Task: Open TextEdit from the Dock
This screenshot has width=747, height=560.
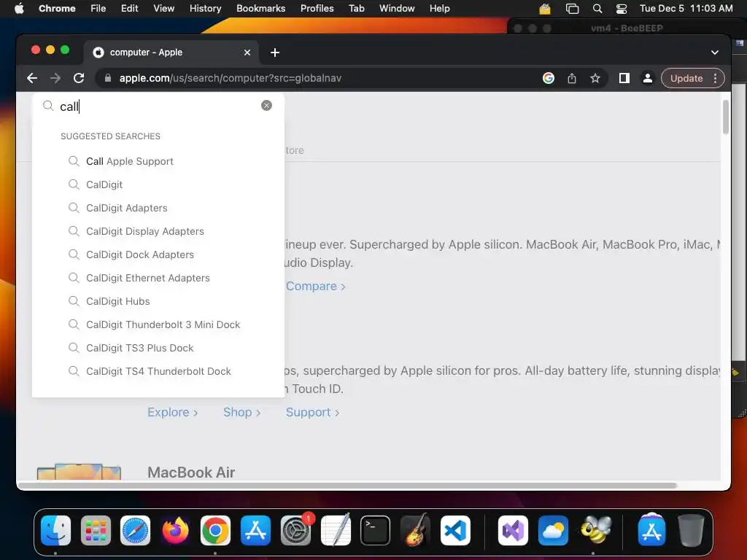Action: 336,530
